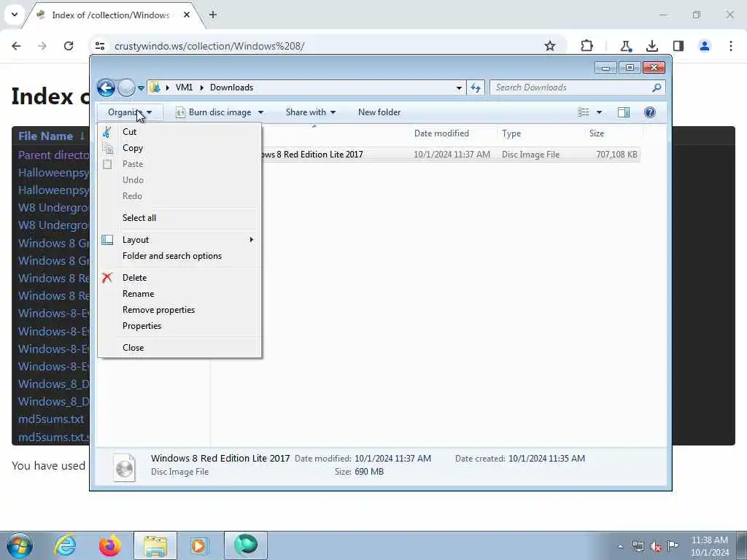The width and height of the screenshot is (747, 560).
Task: Bookmark the page with the star icon
Action: click(550, 46)
